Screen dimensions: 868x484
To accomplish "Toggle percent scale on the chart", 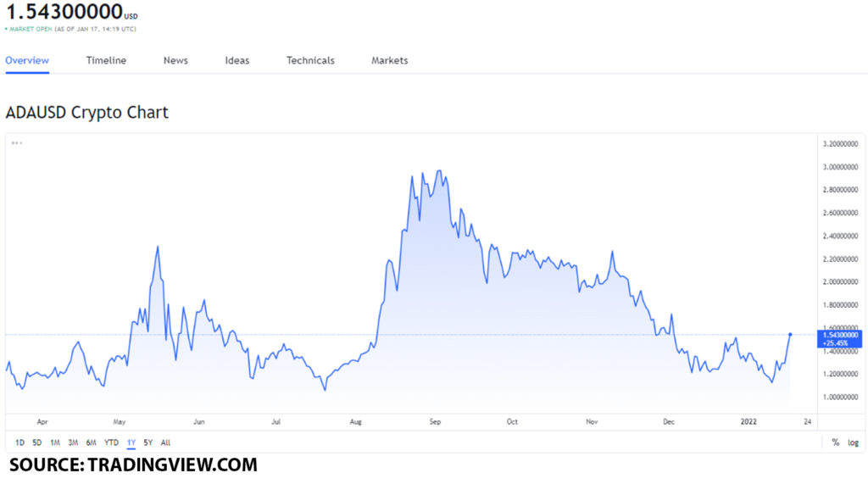I will click(x=835, y=442).
